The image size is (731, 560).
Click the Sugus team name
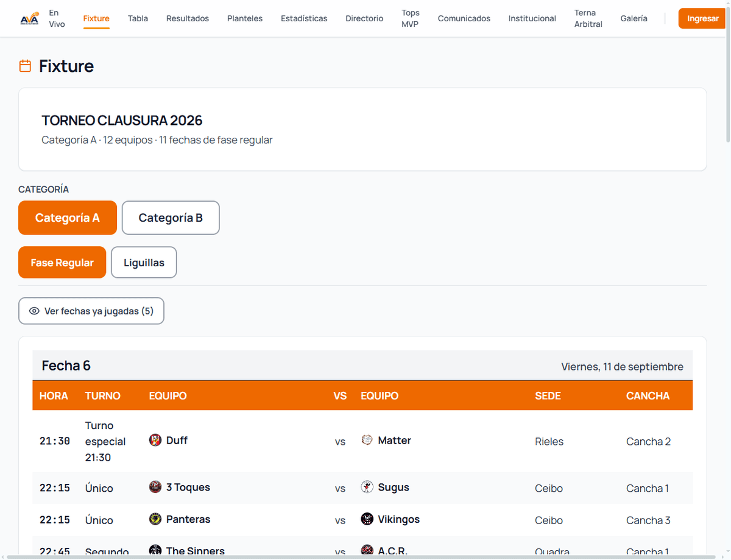[x=394, y=487]
